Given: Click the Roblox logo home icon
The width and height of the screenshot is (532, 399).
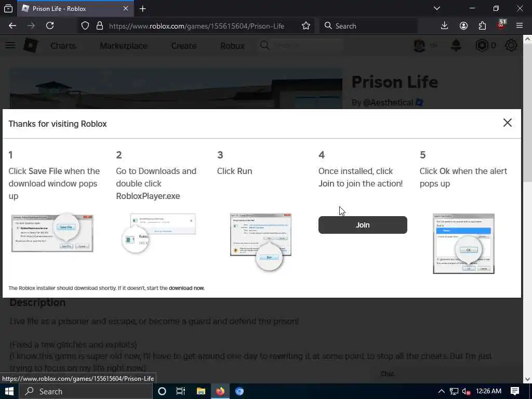Looking at the screenshot, I should coord(31,46).
